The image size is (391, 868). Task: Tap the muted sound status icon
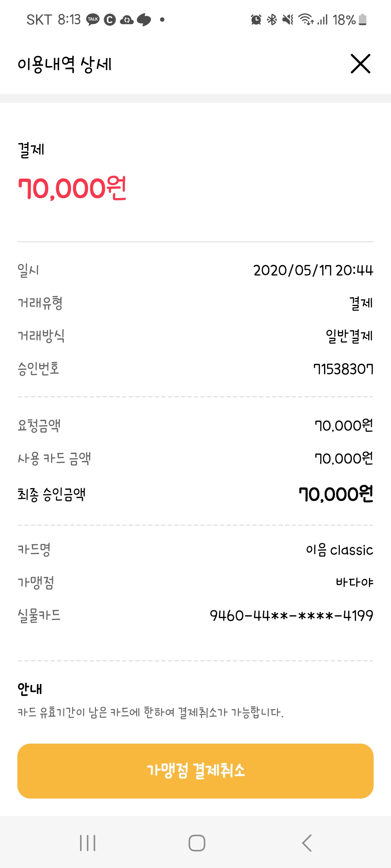(288, 20)
